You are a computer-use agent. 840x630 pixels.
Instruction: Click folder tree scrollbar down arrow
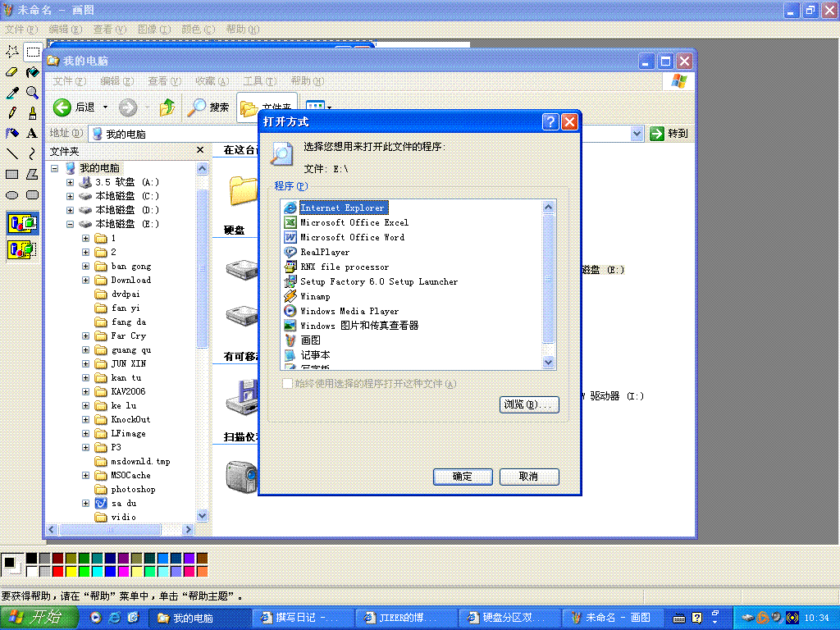[202, 516]
